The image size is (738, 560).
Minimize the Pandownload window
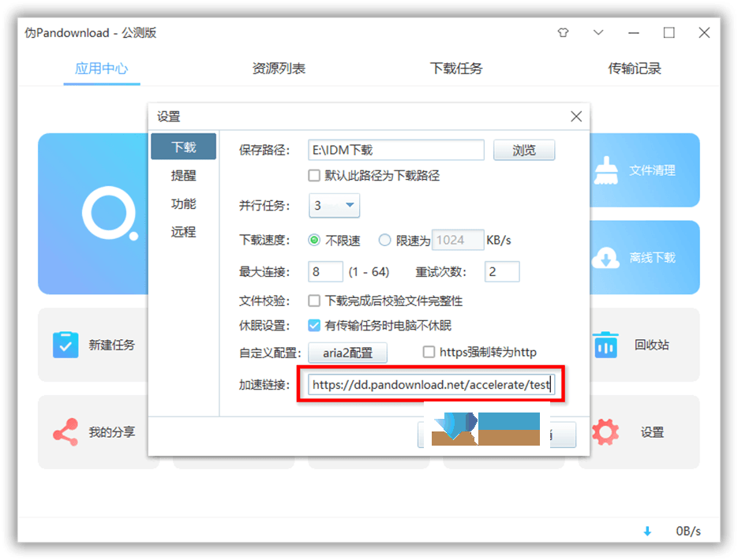[x=634, y=32]
